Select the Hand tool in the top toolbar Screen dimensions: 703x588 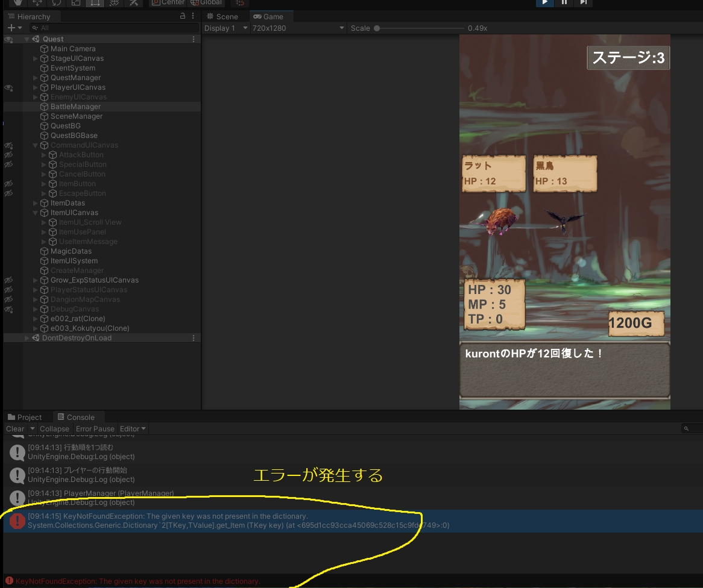pyautogui.click(x=18, y=2)
